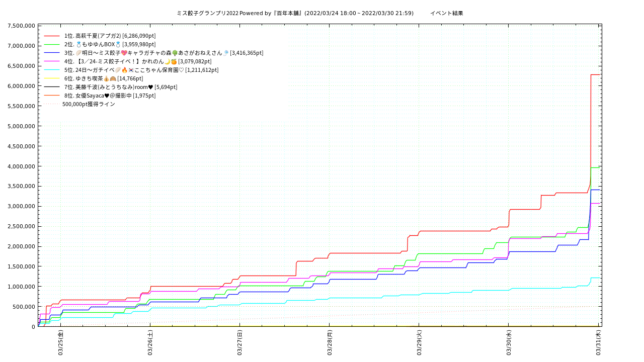Select the 5位 ここちゃん保育園 legend entry

[141, 70]
